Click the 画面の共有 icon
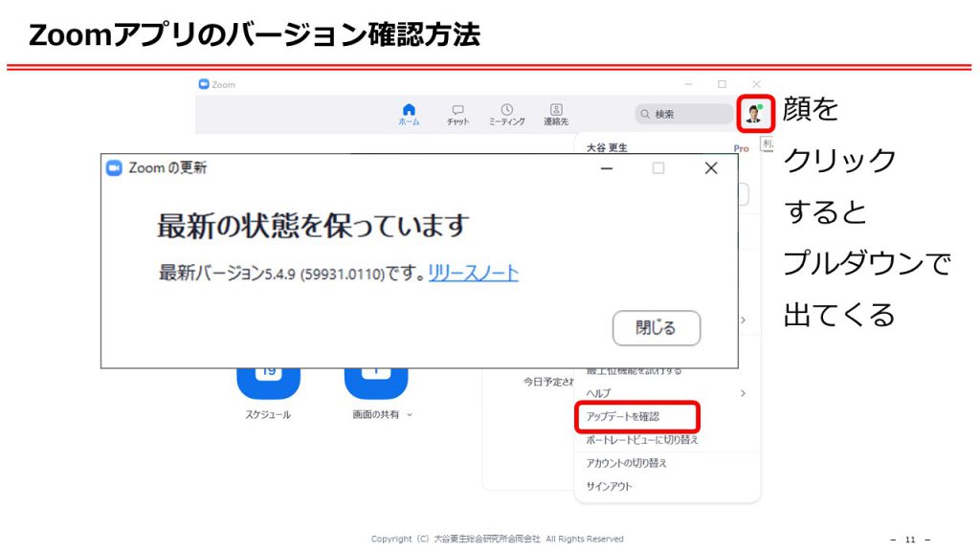 pos(376,382)
